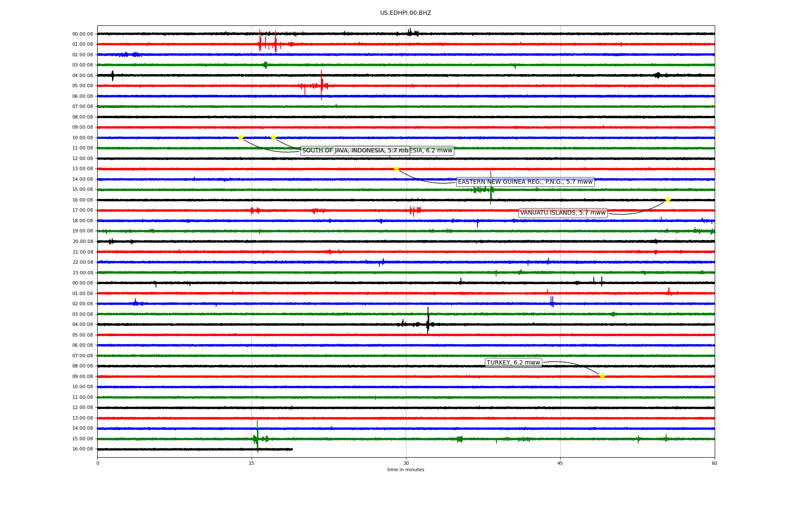
Task: Select the star marker for the 6.2 mww Indonesia event
Action: click(x=273, y=138)
